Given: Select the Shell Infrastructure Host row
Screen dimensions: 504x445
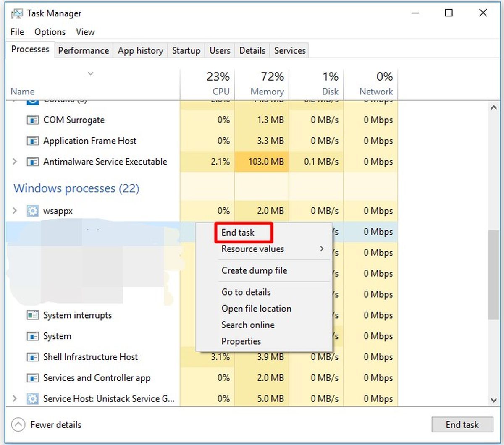Looking at the screenshot, I should point(202,357).
